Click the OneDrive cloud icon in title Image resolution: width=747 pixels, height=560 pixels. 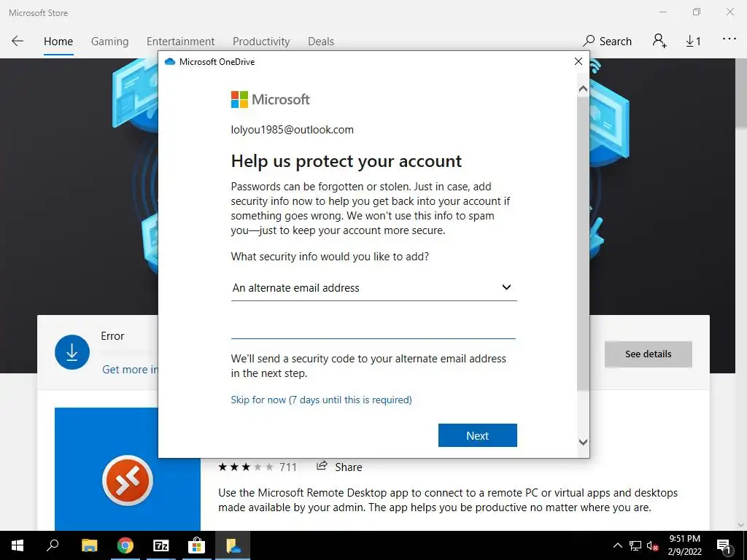169,61
